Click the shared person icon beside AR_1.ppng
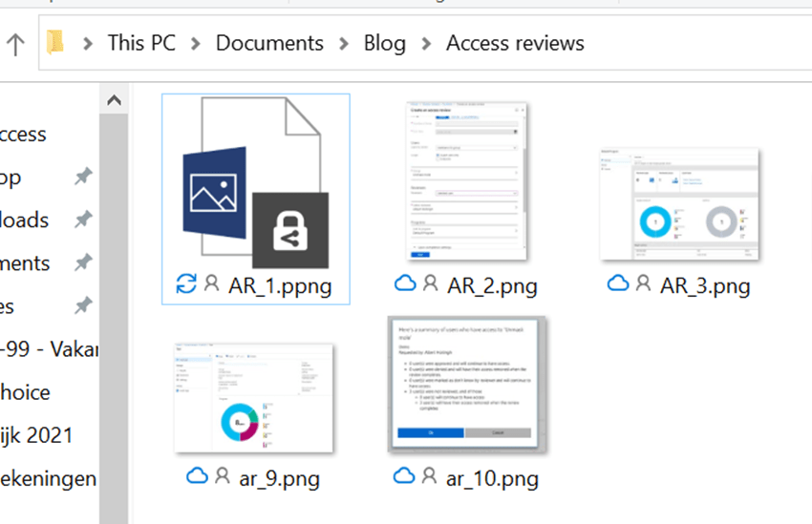 point(211,283)
